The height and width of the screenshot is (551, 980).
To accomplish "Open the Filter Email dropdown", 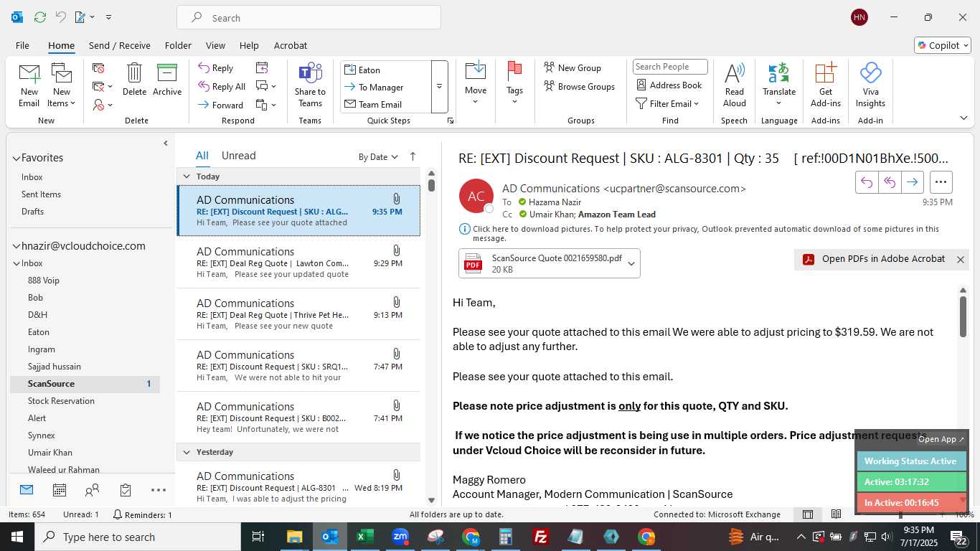I will pos(667,104).
